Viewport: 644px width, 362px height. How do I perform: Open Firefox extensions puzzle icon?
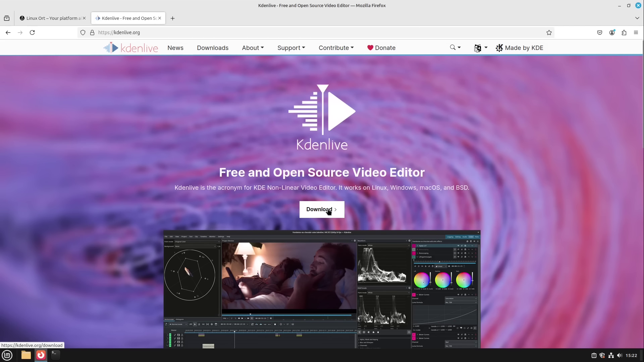624,33
